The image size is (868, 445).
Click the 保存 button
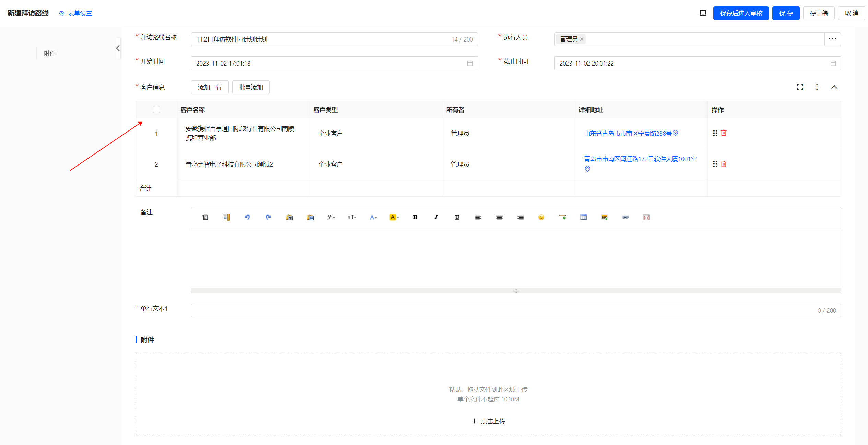[x=786, y=13]
